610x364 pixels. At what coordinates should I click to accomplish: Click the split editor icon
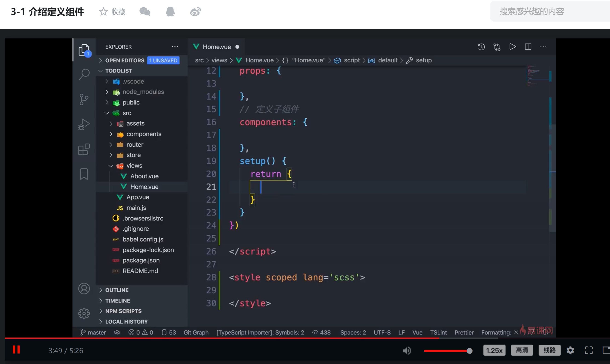[528, 47]
